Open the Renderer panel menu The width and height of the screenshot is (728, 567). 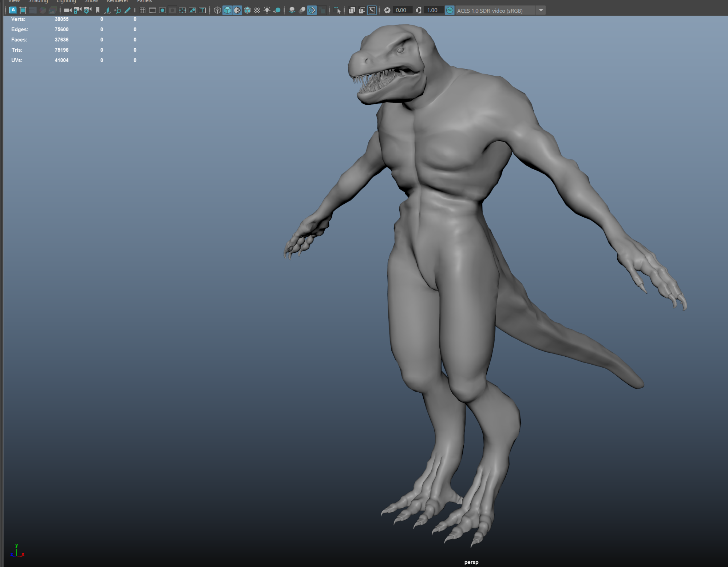click(x=117, y=1)
